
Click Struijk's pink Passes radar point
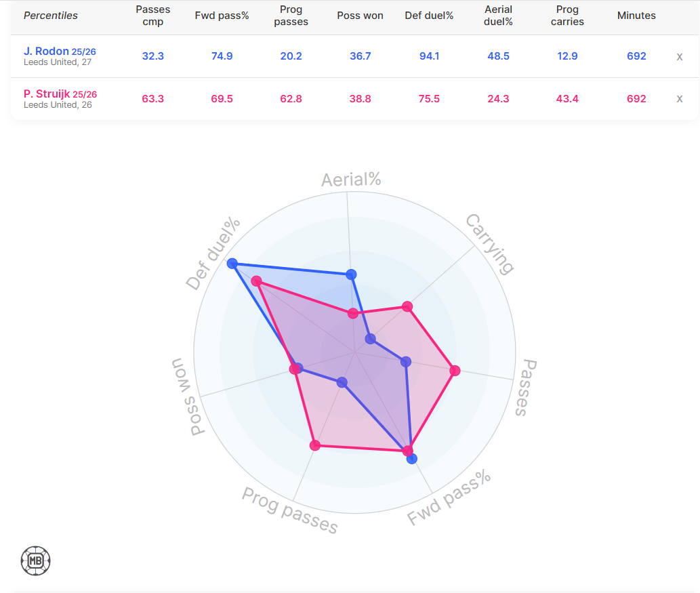[x=455, y=371]
